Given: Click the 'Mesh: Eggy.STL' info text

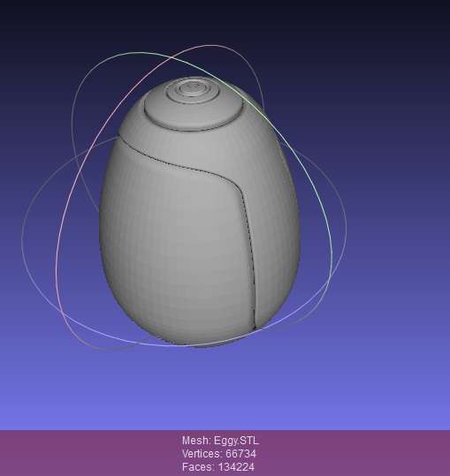Looking at the screenshot, I should point(220,441).
